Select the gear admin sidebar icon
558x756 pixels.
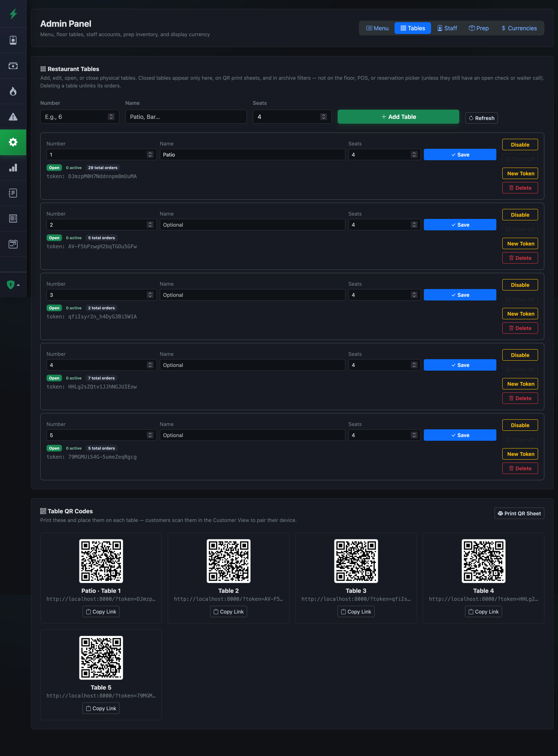13,142
